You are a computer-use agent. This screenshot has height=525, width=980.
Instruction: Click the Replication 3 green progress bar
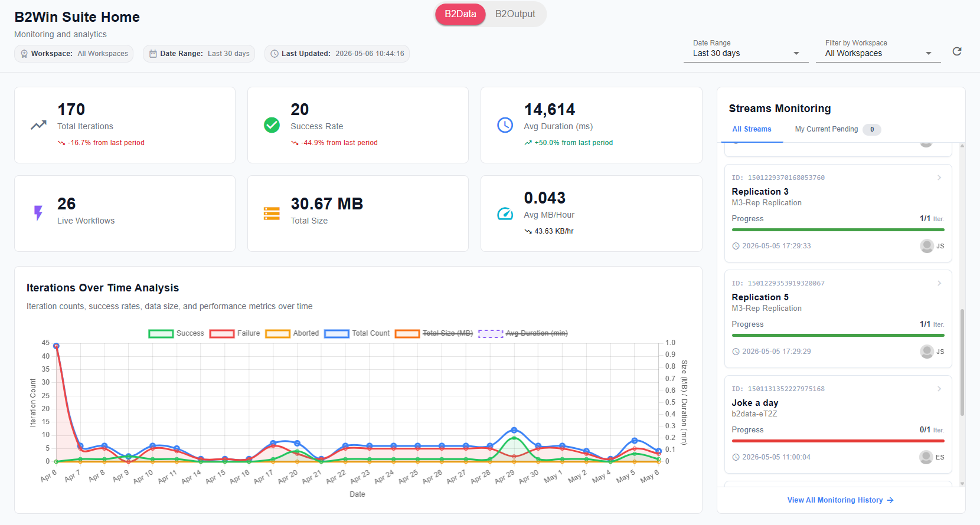click(x=838, y=229)
